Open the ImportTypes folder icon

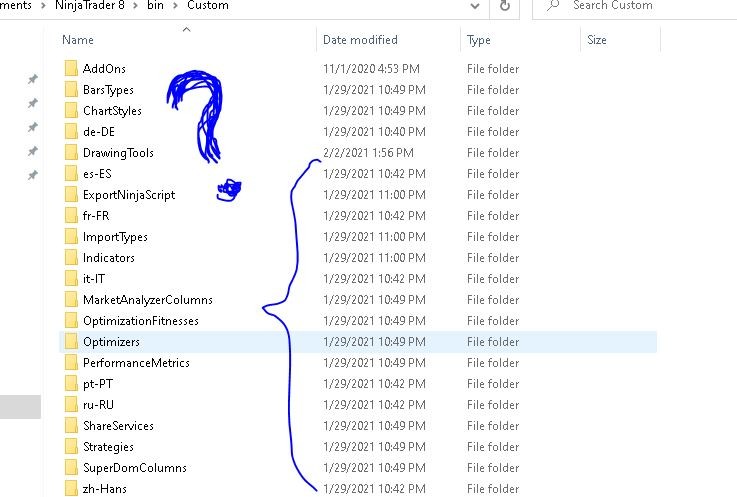(71, 237)
